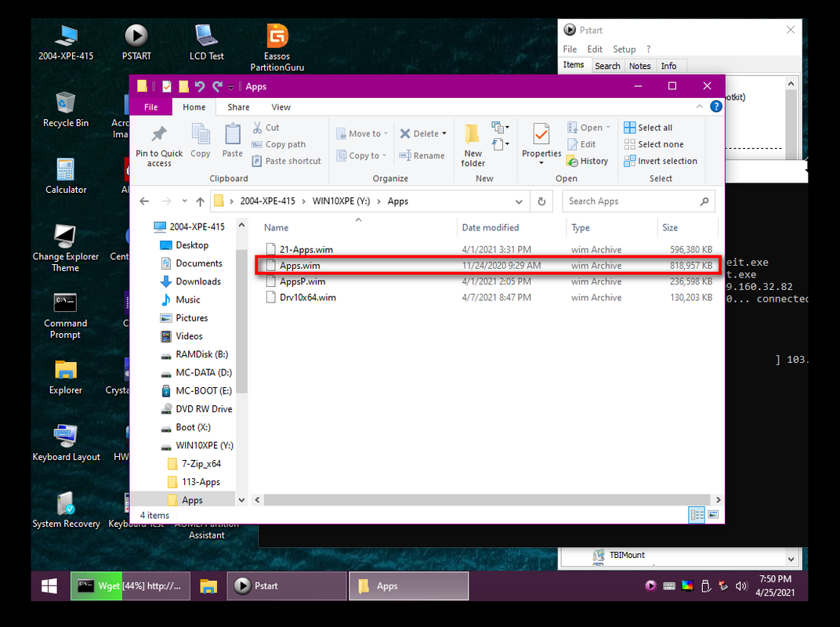Open LCD Test desktop shortcut
Image resolution: width=840 pixels, height=627 pixels.
(206, 42)
